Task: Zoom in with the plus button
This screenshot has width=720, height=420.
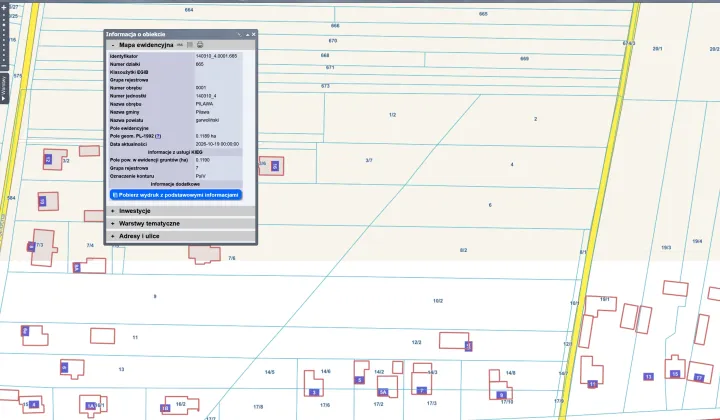Action: pyautogui.click(x=4, y=7)
